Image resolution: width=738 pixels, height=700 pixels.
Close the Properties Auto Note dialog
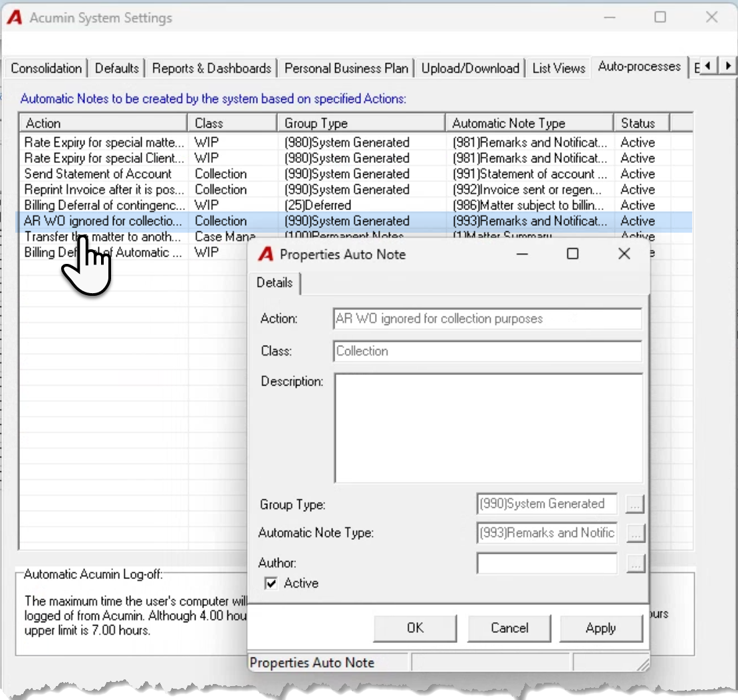pyautogui.click(x=624, y=254)
